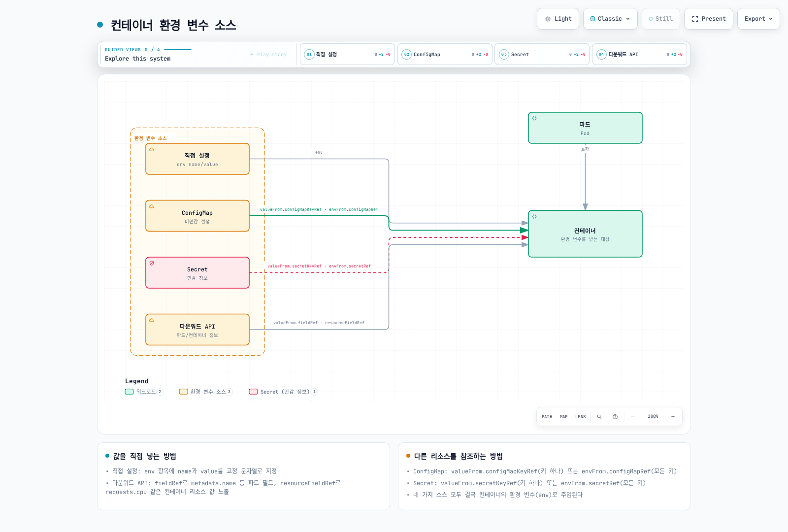Toggle 워크로드 legend filter
Image resolution: width=788 pixels, height=532 pixels.
pyautogui.click(x=144, y=392)
